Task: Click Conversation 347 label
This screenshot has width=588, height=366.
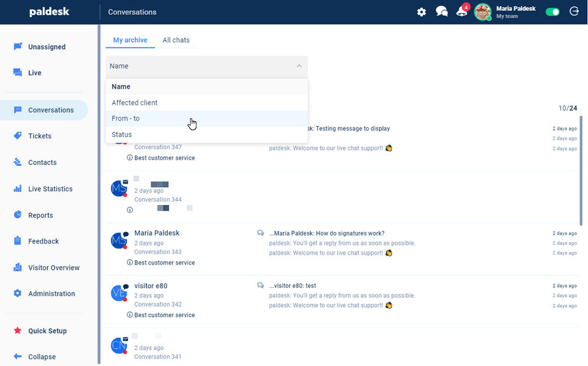Action: (x=158, y=148)
